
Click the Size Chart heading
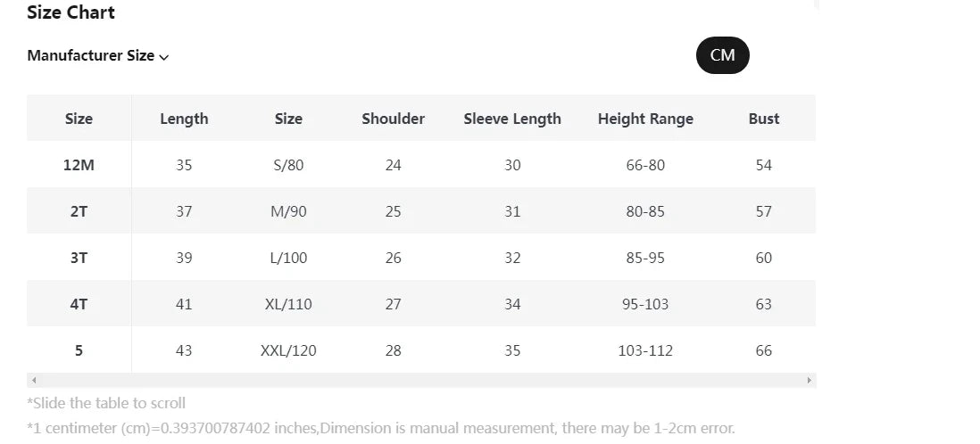click(71, 12)
